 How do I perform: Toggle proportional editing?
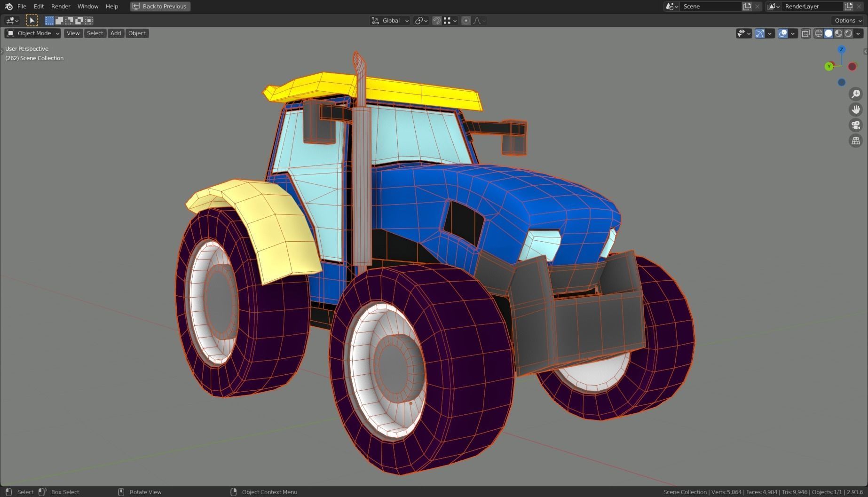(466, 20)
